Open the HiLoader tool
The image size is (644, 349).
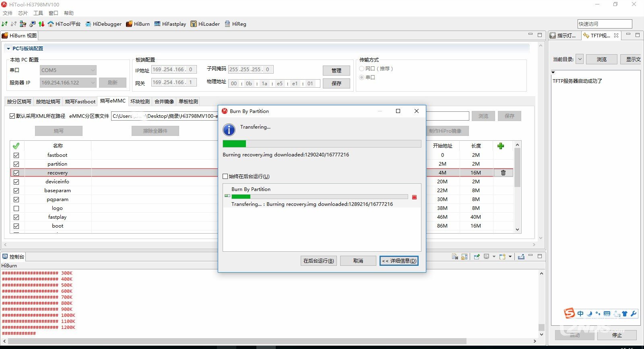click(x=205, y=24)
